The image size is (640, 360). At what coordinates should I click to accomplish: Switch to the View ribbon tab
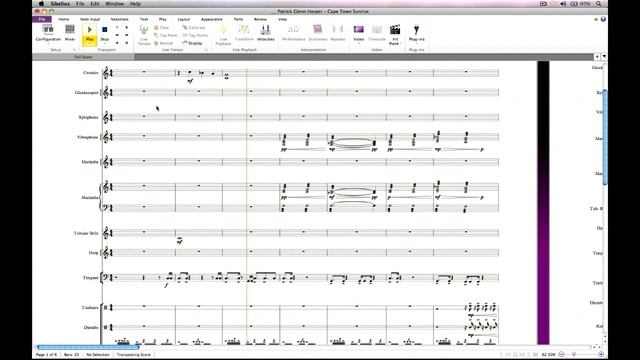pos(282,19)
